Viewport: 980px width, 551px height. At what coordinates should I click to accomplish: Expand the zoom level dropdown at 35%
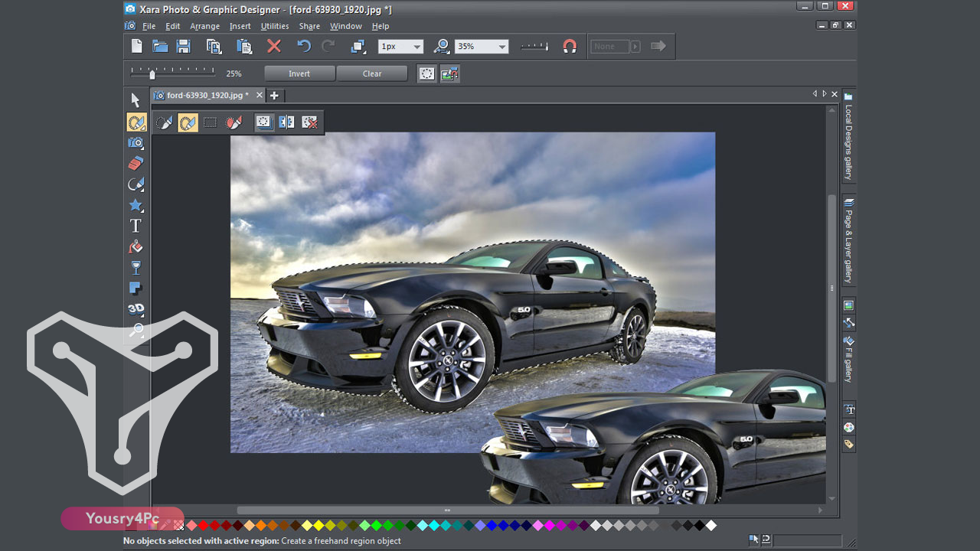(501, 46)
